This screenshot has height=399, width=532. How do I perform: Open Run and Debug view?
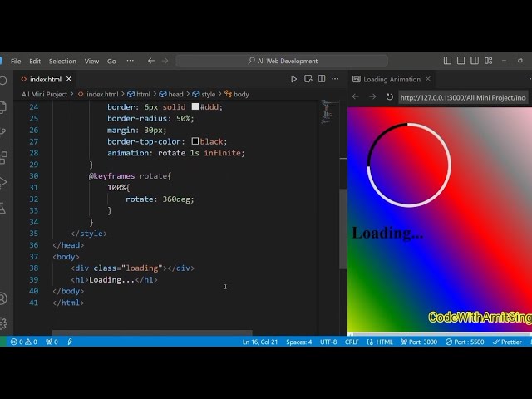click(3, 182)
